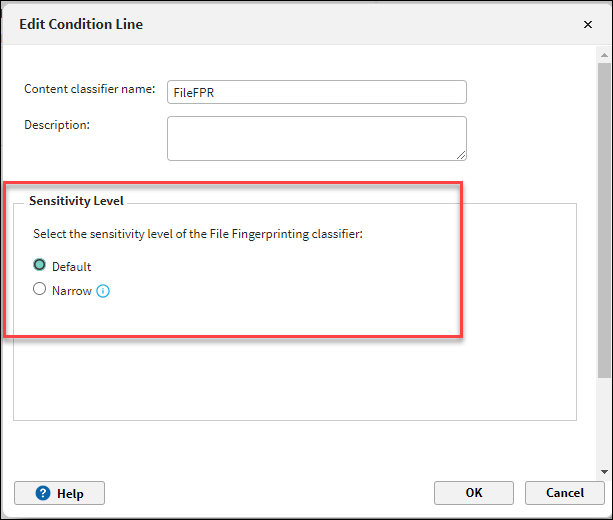
Task: Click the 'Default' option label text
Action: point(71,267)
